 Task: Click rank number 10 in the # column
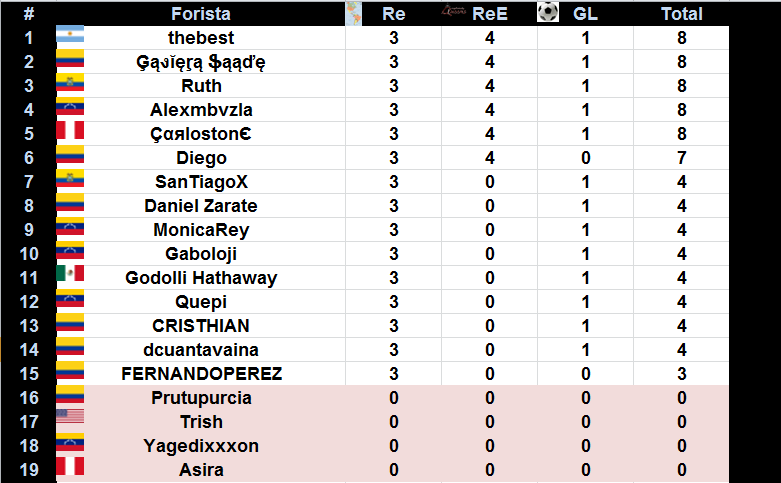pos(29,254)
